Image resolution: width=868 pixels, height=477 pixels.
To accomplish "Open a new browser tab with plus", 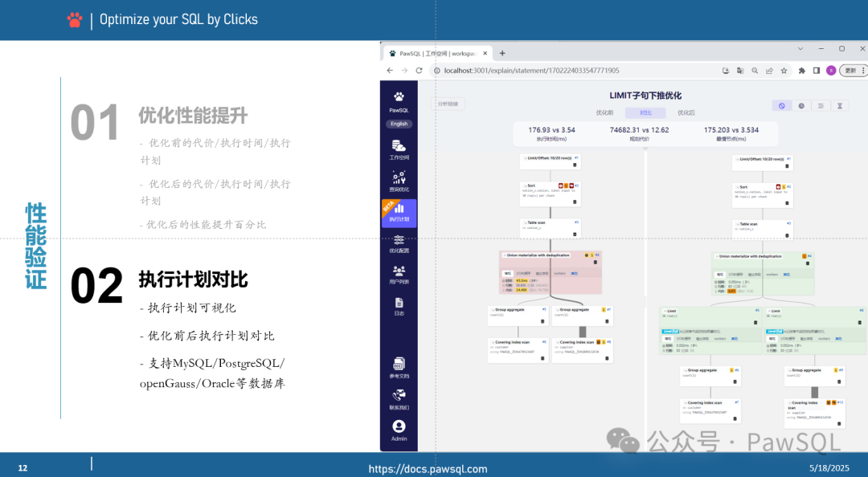I will 502,53.
